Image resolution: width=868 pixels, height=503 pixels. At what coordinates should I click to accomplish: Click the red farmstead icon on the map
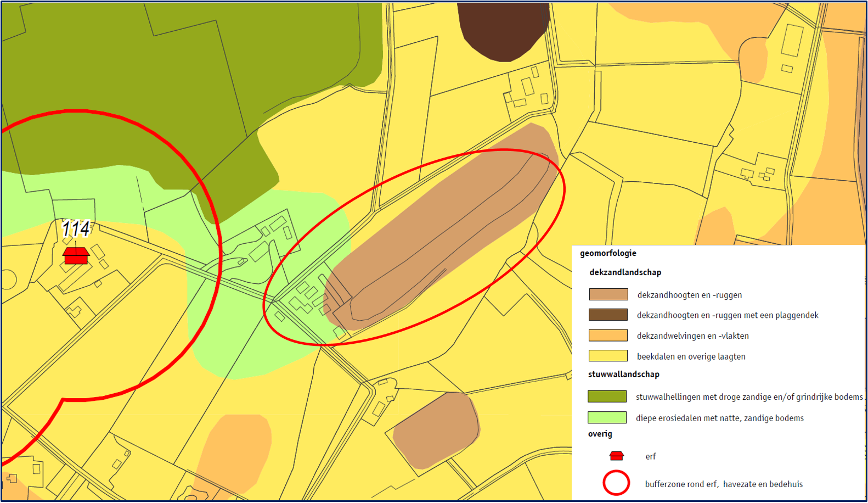pyautogui.click(x=76, y=256)
